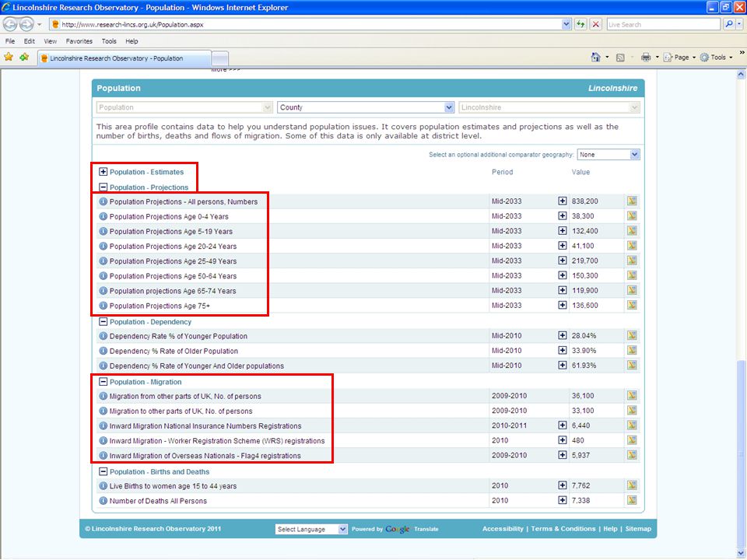Click info icon for Population Projections Age 75+
Image resolution: width=747 pixels, height=560 pixels.
[x=103, y=306]
